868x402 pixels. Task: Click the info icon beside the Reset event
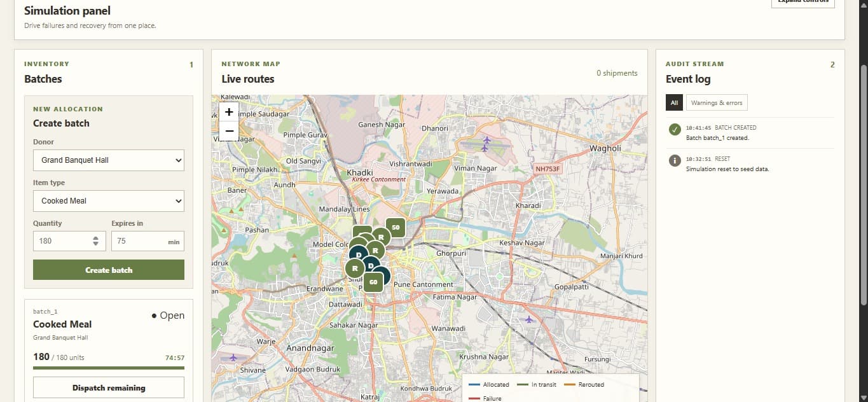pos(675,161)
